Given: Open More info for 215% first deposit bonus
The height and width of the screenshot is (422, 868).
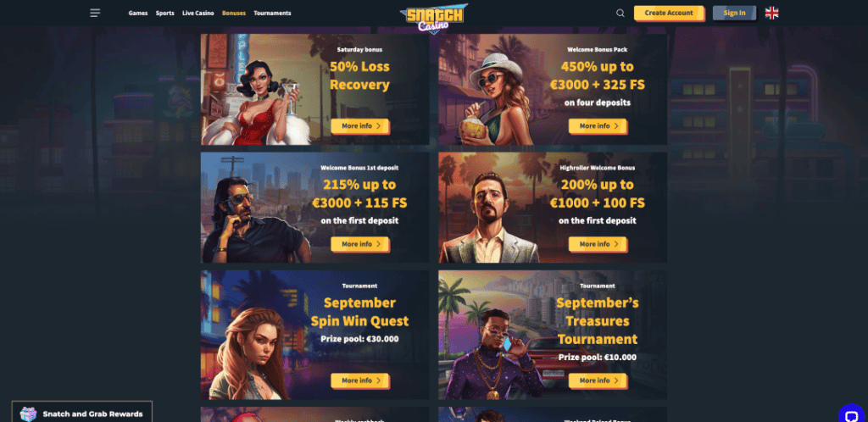Looking at the screenshot, I should point(360,244).
